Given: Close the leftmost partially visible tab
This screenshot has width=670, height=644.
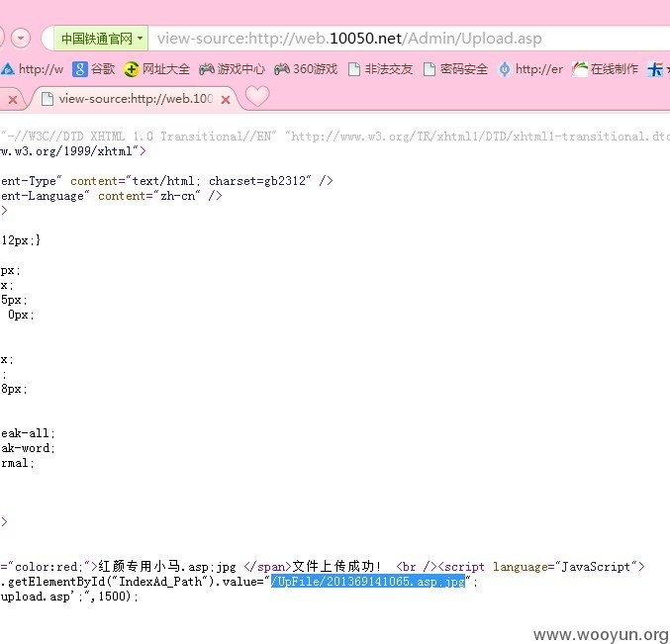Looking at the screenshot, I should click(x=13, y=100).
